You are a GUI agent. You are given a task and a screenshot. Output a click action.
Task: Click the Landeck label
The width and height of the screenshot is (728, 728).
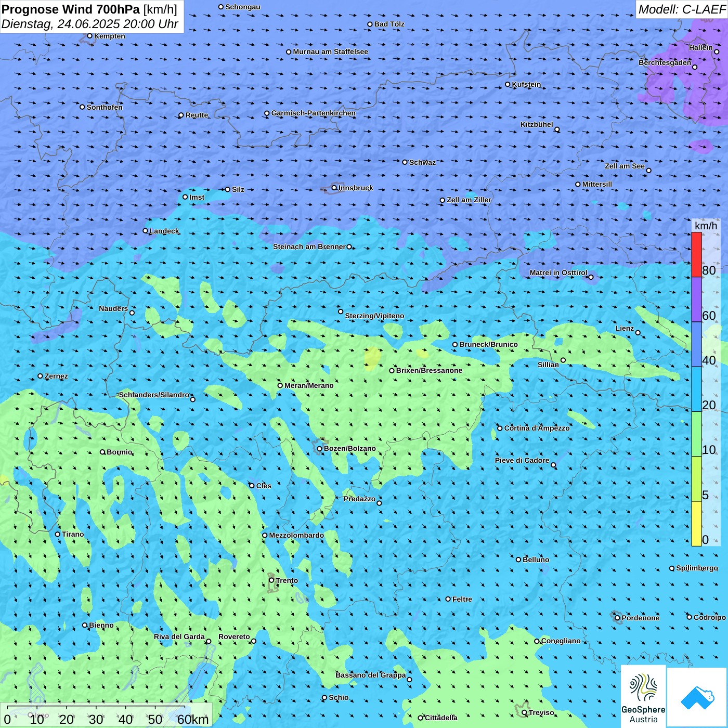tap(164, 231)
